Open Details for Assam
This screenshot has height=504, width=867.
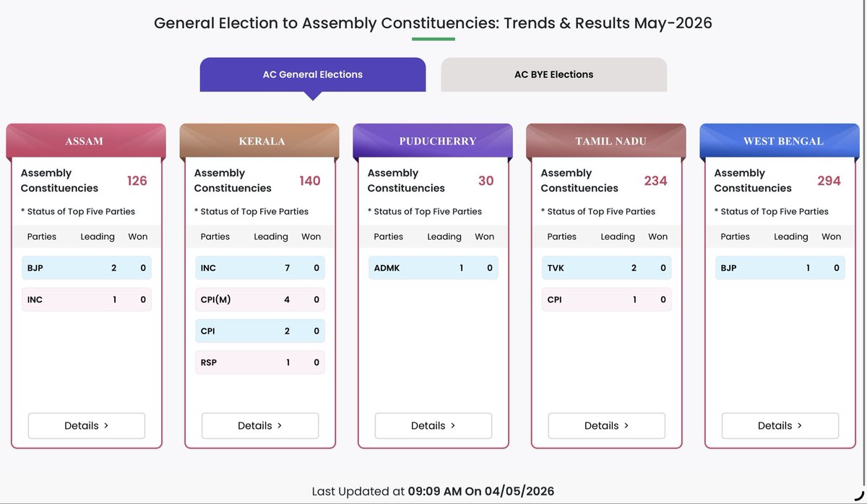click(87, 426)
